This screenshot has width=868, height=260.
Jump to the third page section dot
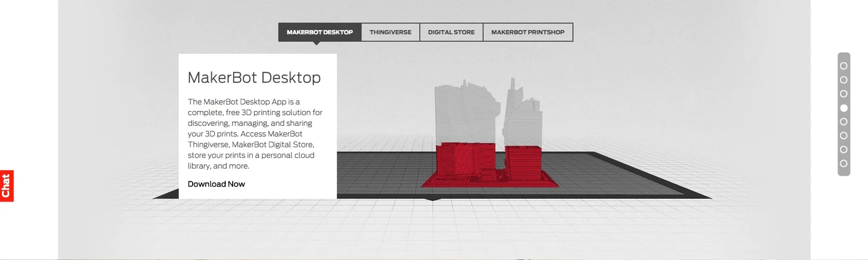point(844,94)
